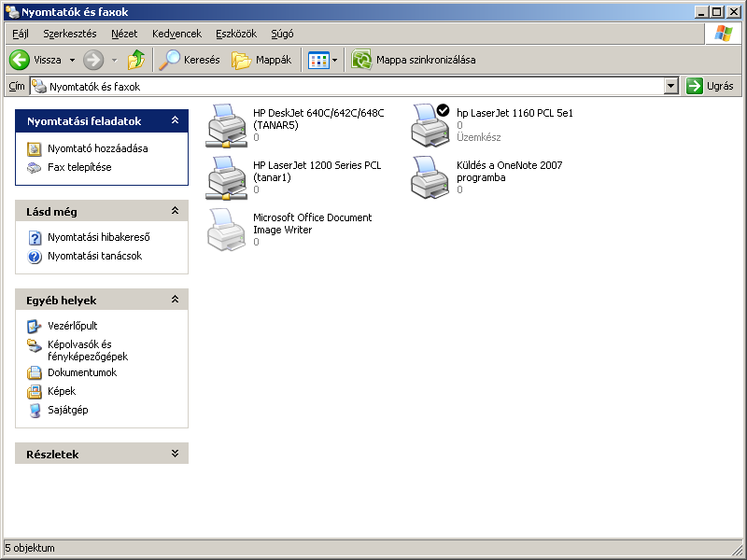Click the Mappák folder icon
Viewport: 747px width, 560px height.
(x=241, y=60)
